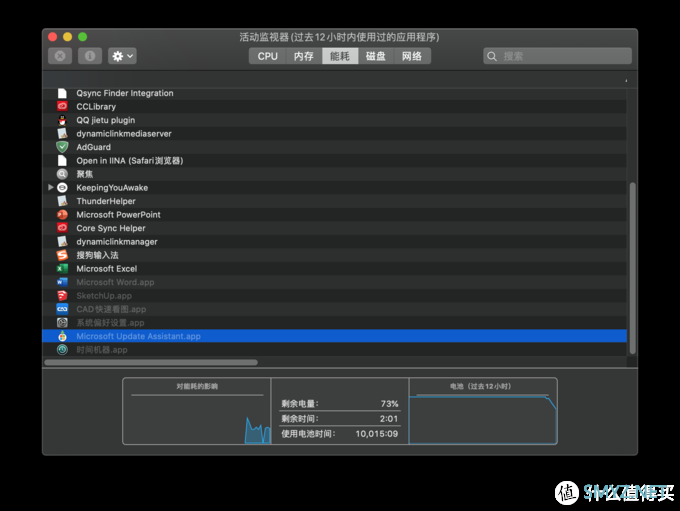Click the AdGuard green shield icon

62,147
